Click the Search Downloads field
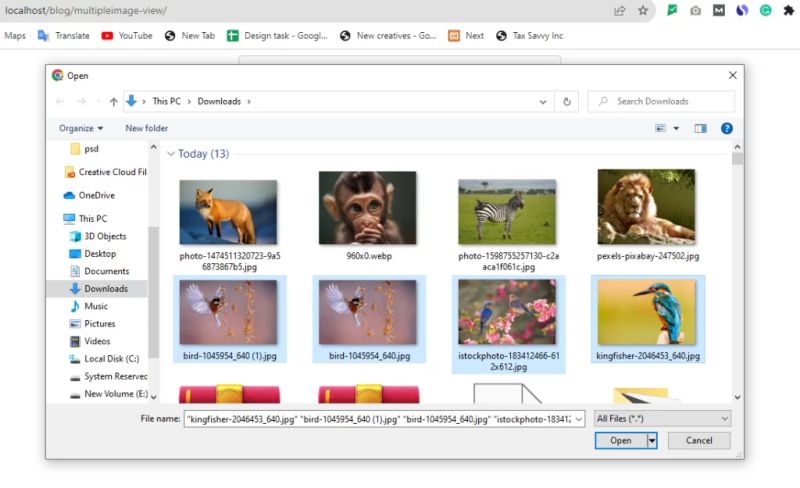Image resolution: width=800 pixels, height=488 pixels. pyautogui.click(x=661, y=101)
